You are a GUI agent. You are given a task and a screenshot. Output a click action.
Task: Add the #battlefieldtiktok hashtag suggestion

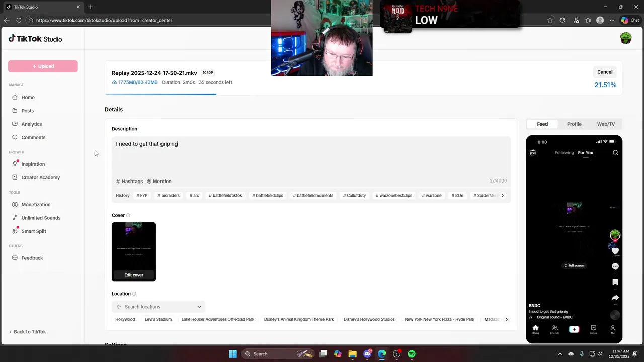coord(225,195)
